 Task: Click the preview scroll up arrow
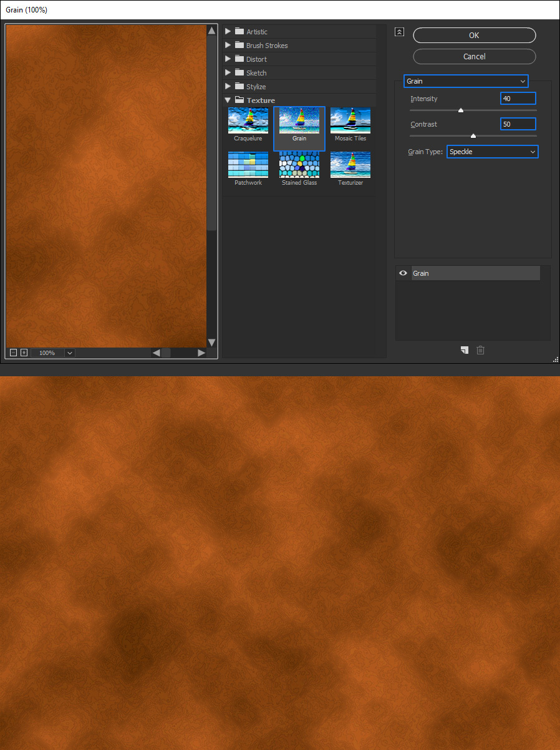click(x=211, y=31)
